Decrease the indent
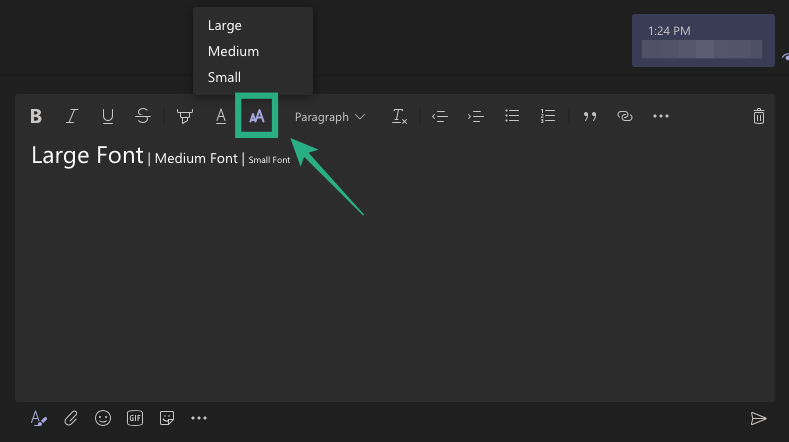 439,116
